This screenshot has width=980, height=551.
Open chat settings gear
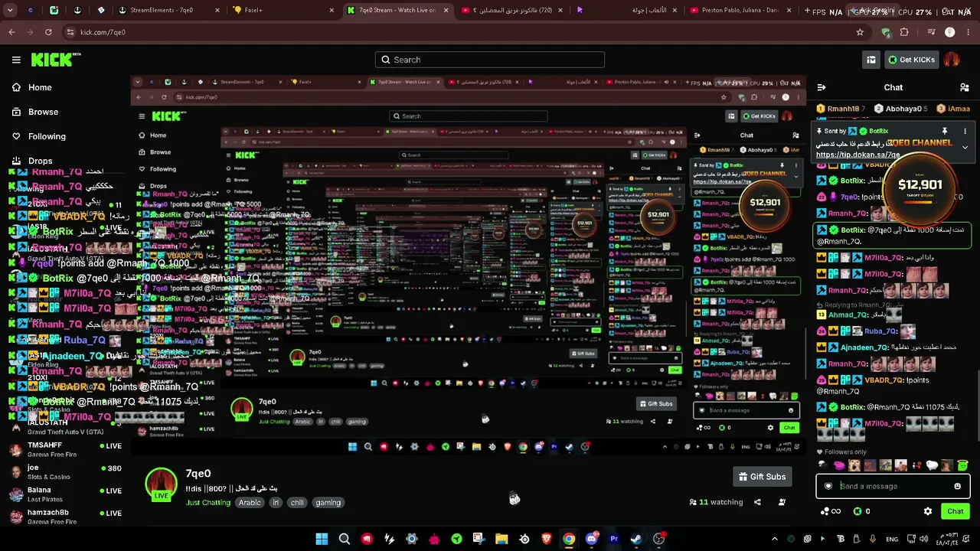[928, 511]
